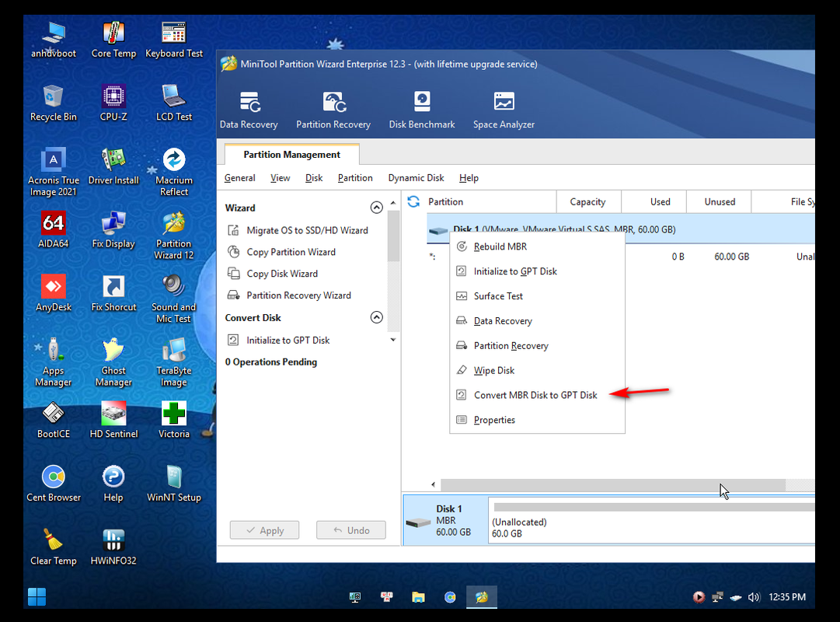Open Keyboard Test desktop icon
840x622 pixels.
click(x=174, y=40)
